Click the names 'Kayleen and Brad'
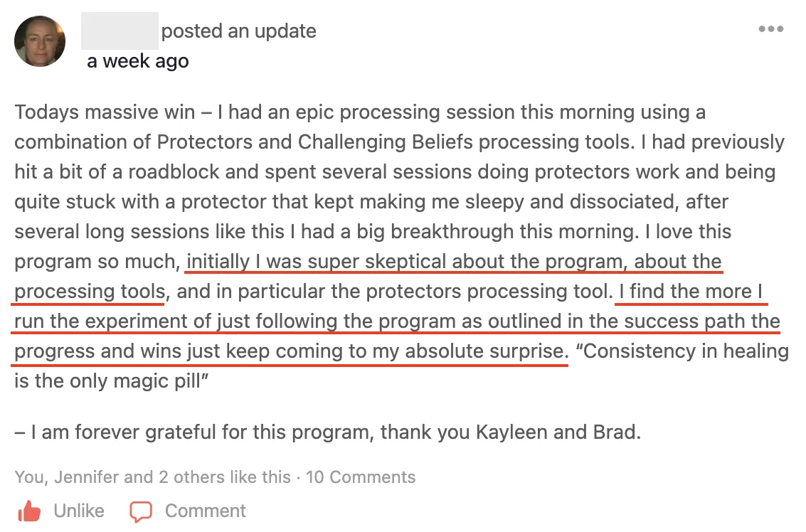806x532 pixels. pos(558,432)
